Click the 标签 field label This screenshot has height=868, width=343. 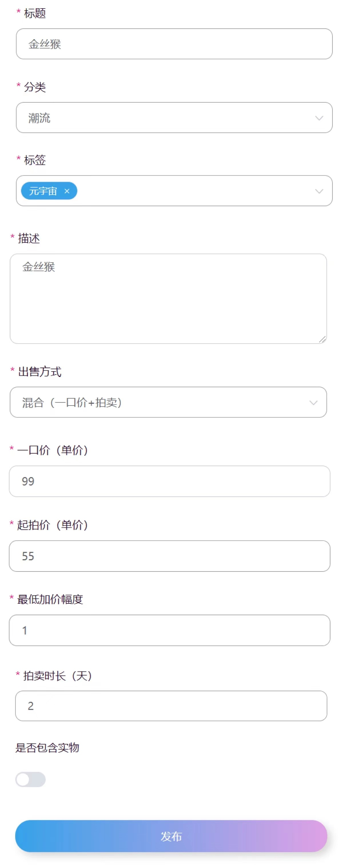[x=35, y=160]
